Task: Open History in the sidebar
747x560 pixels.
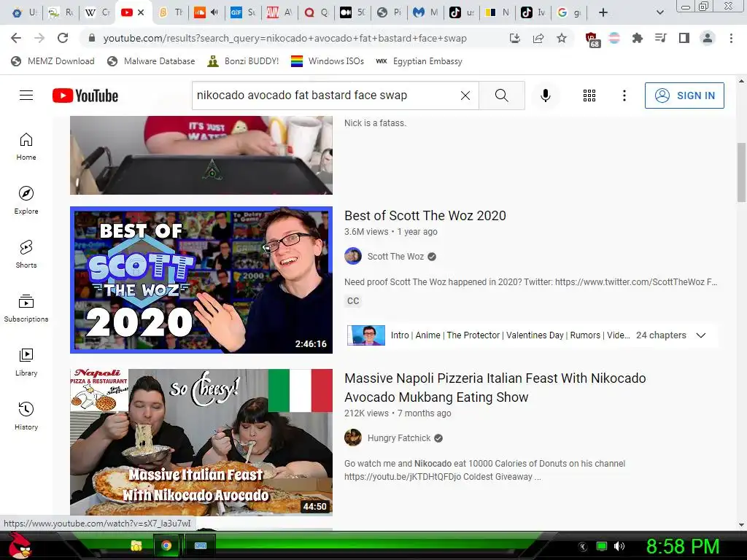Action: coord(26,416)
